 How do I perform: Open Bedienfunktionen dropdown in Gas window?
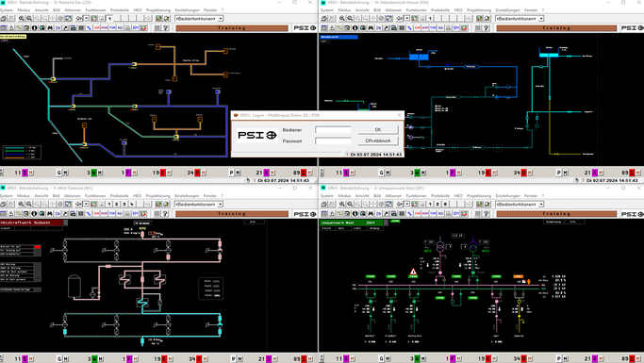point(220,19)
